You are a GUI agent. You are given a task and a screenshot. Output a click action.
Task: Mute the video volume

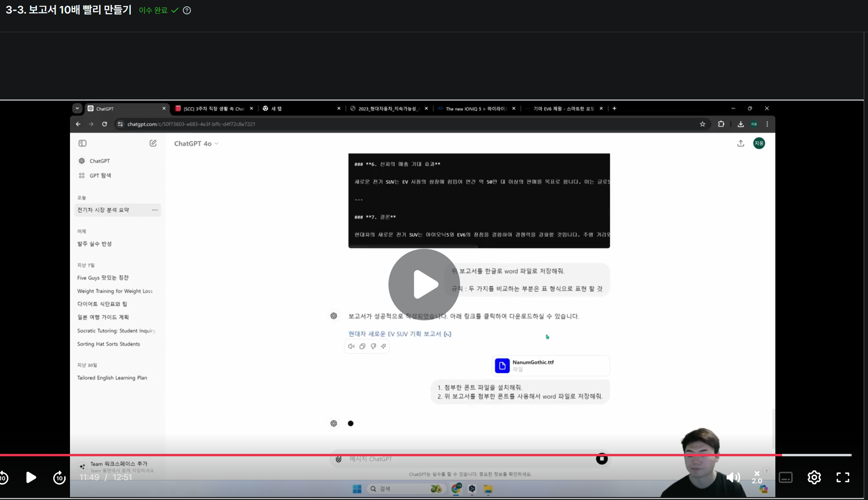point(733,477)
